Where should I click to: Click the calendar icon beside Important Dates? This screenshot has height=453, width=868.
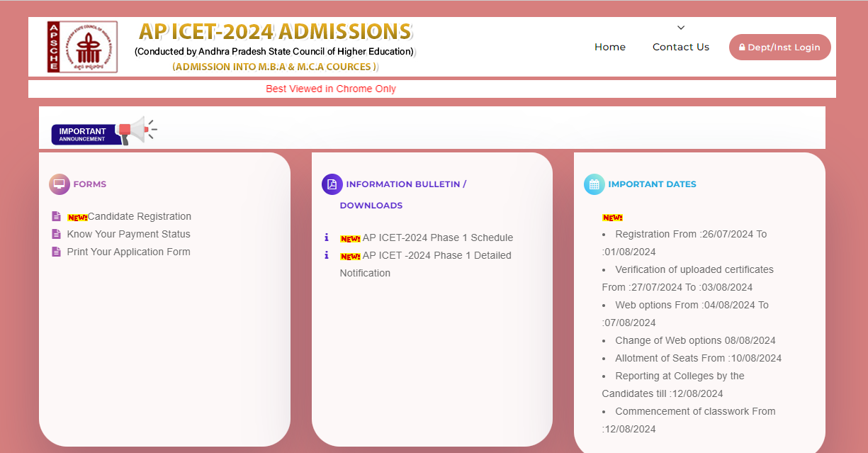[594, 184]
